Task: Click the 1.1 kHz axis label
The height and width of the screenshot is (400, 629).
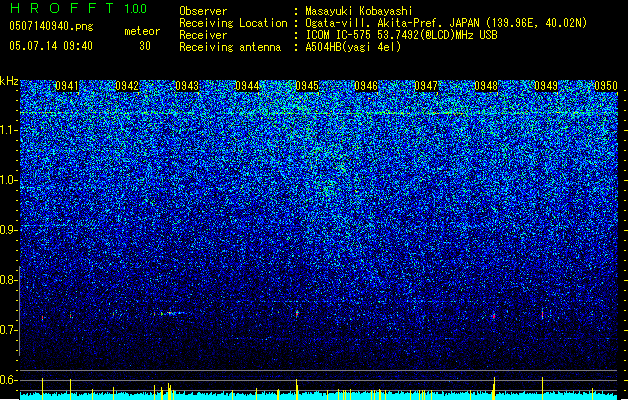Action: [x=9, y=130]
